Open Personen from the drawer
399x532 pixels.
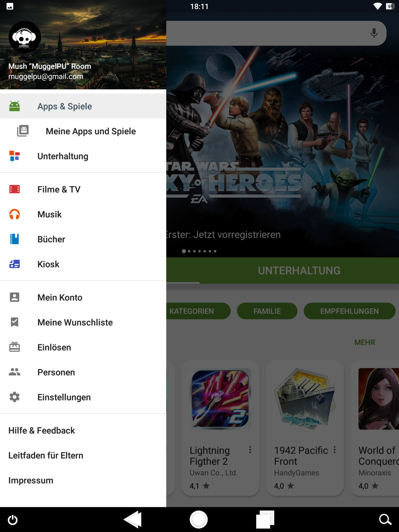(x=56, y=372)
